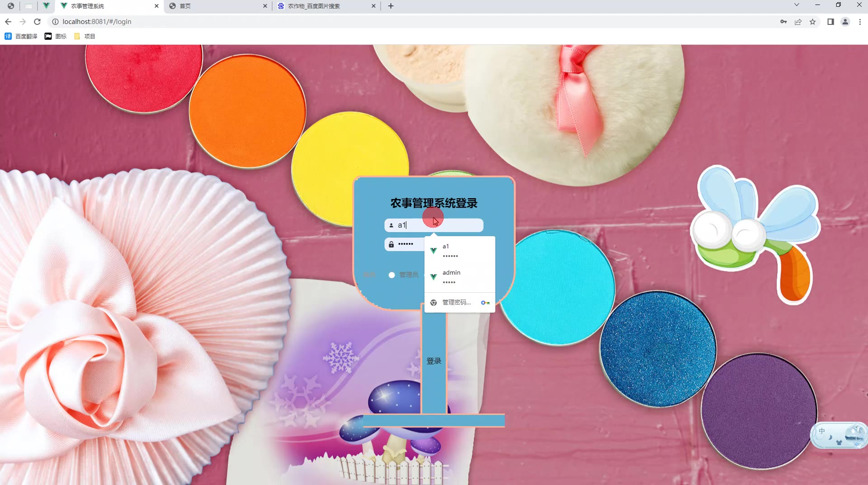The image size is (868, 485).
Task: Close the 首页 tab
Action: pos(265,6)
